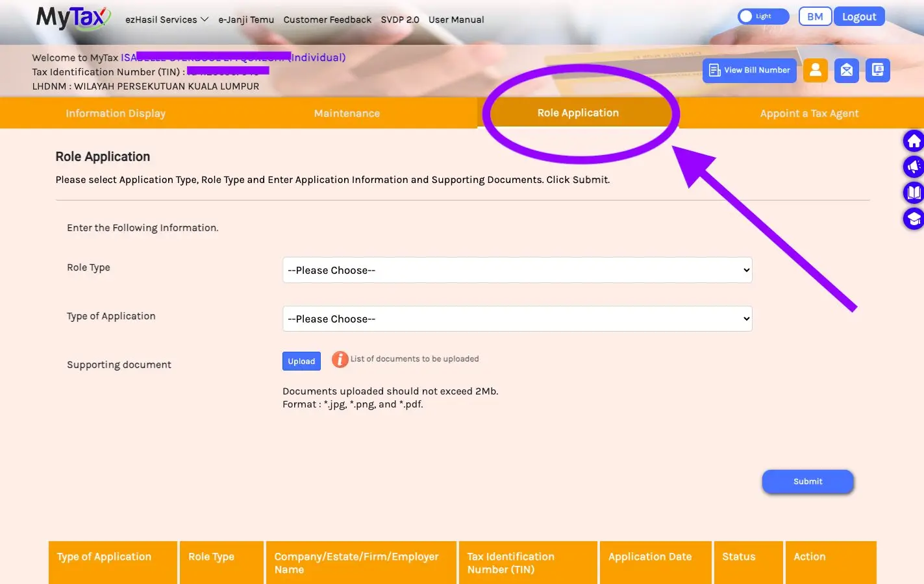Click the Upload button
Screen dimensions: 924x584
tap(301, 361)
